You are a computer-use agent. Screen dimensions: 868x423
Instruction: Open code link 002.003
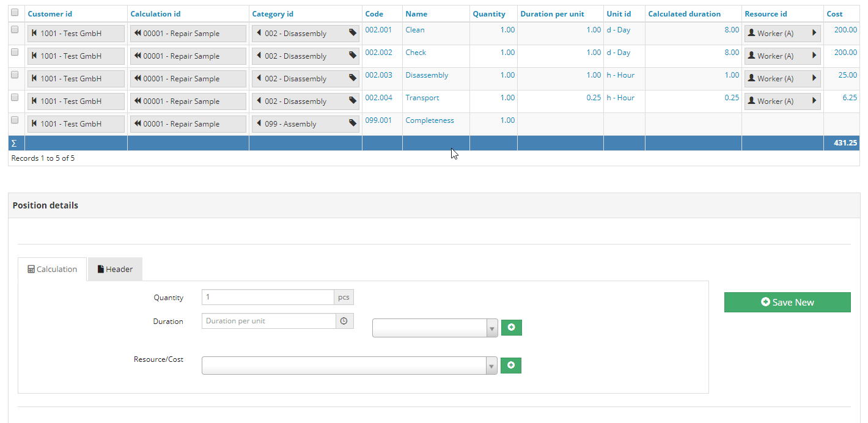[379, 75]
